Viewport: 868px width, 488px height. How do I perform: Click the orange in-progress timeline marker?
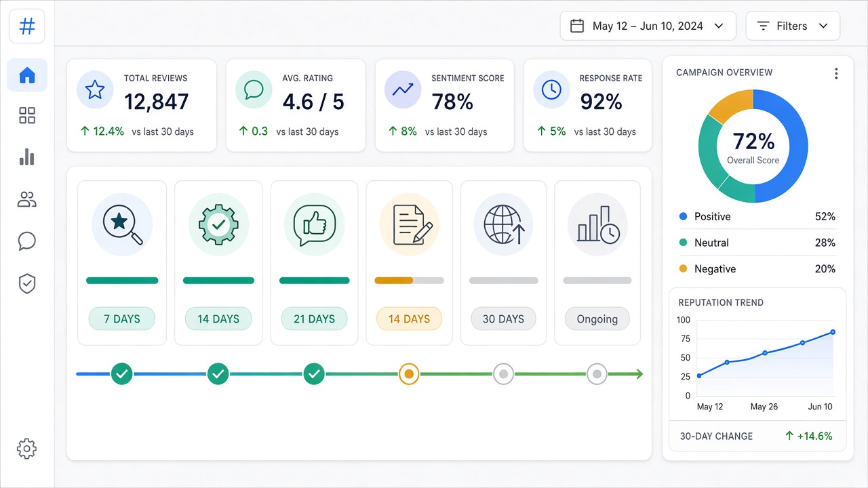(409, 373)
